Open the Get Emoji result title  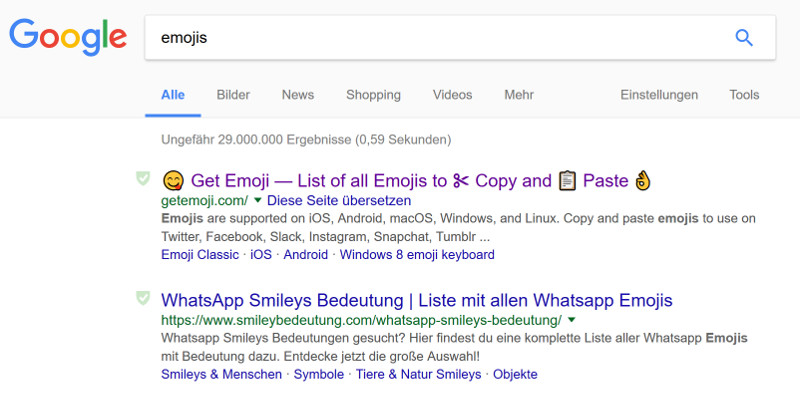(407, 181)
